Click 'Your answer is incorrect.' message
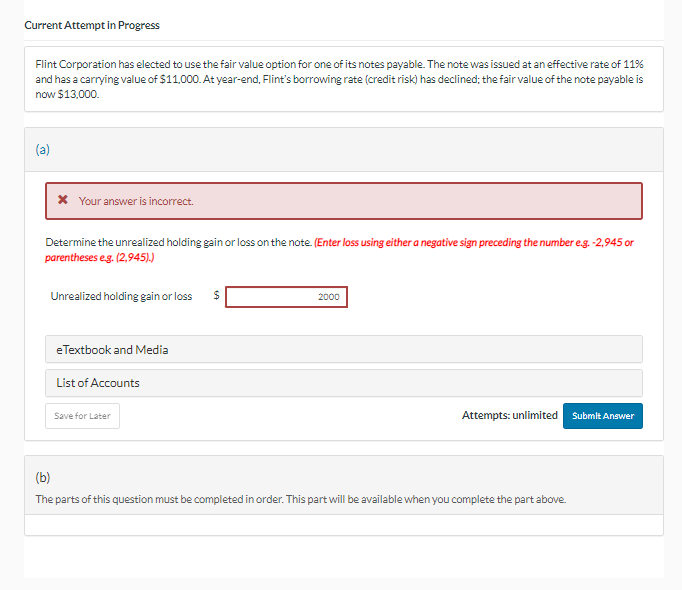 136,201
